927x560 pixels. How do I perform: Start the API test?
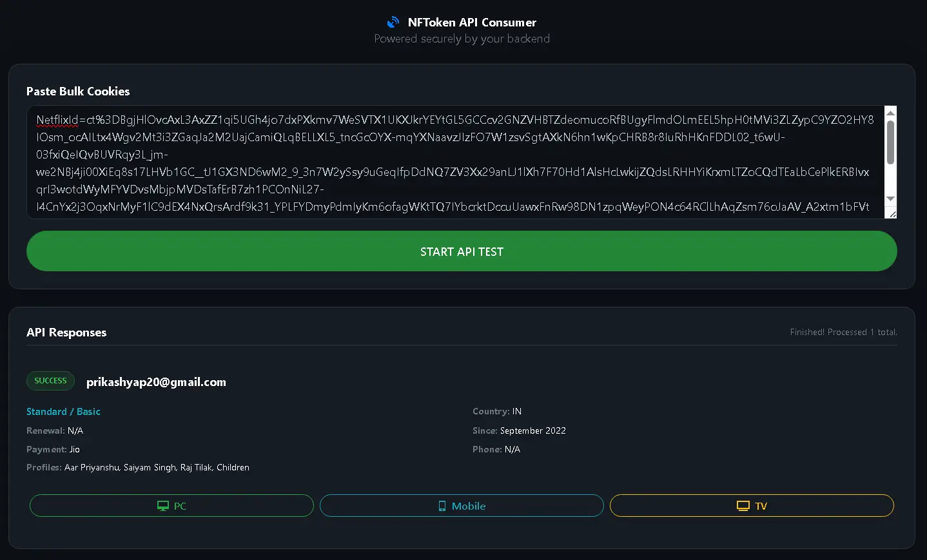(x=462, y=251)
